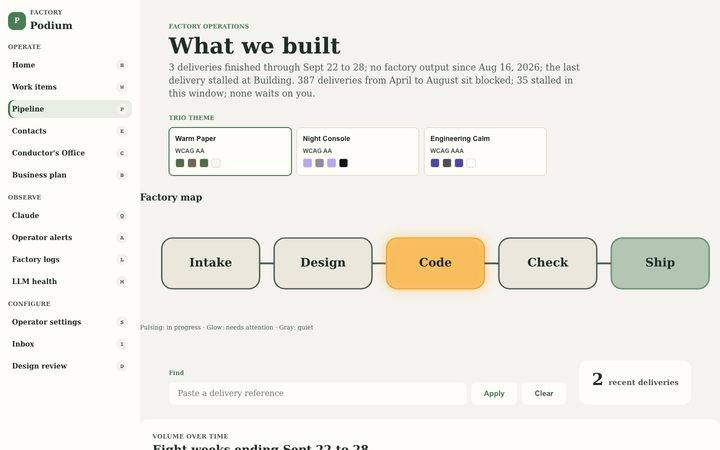Select the green Ship stage node
The height and width of the screenshot is (450, 720).
point(660,263)
